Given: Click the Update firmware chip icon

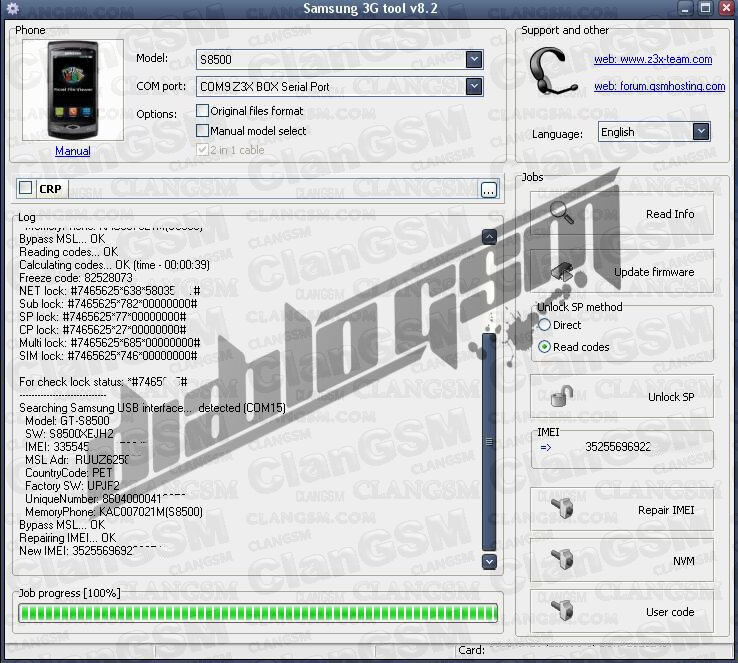Looking at the screenshot, I should pyautogui.click(x=563, y=272).
